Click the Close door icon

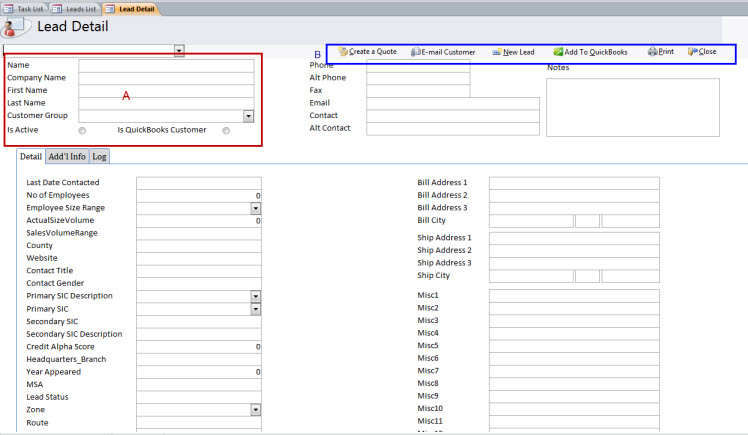coord(692,51)
